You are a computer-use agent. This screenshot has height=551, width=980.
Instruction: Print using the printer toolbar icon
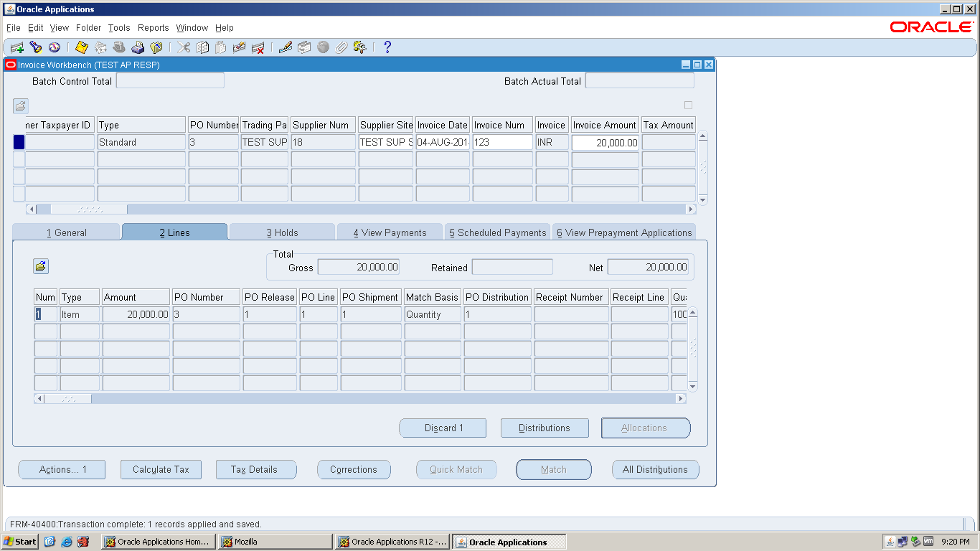click(x=138, y=47)
